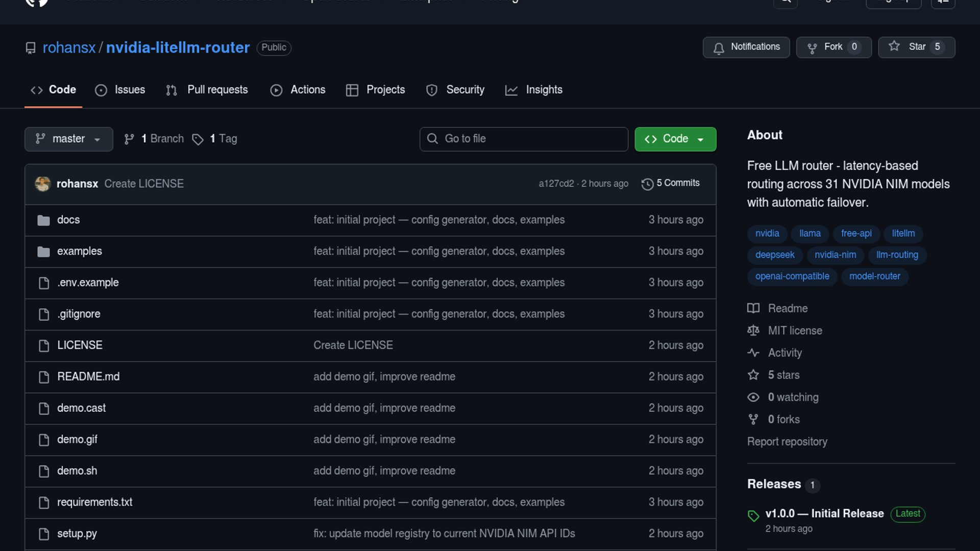980x551 pixels.
Task: Open the README.md file
Action: coord(88,377)
